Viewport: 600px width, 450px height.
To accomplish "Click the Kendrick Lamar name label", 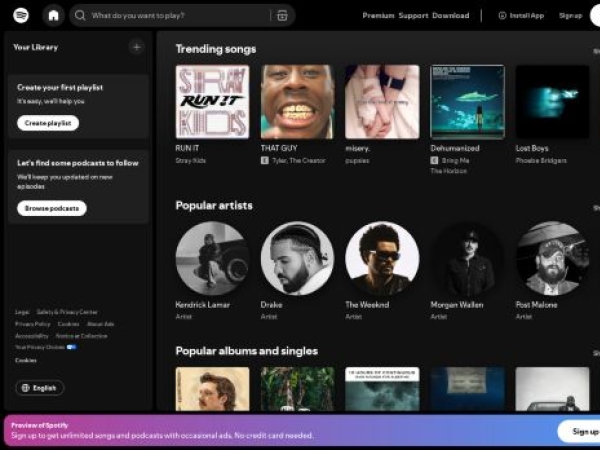I will click(x=202, y=305).
